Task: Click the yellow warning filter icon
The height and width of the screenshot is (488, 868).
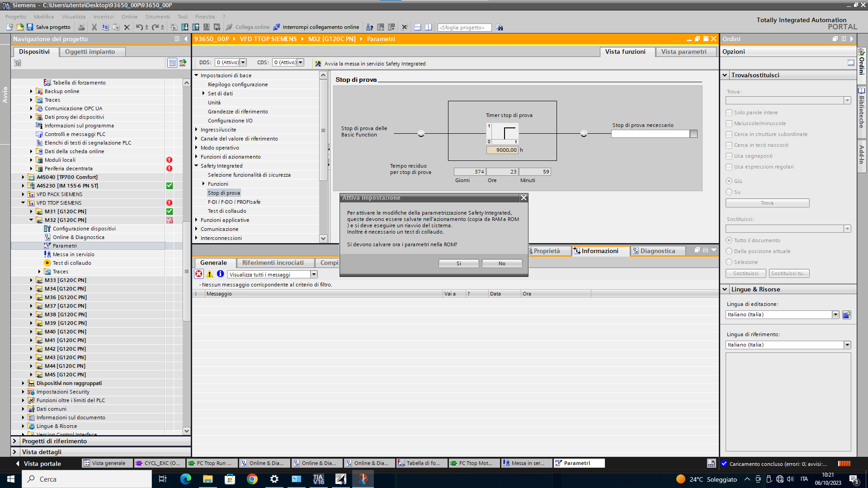Action: pos(210,274)
